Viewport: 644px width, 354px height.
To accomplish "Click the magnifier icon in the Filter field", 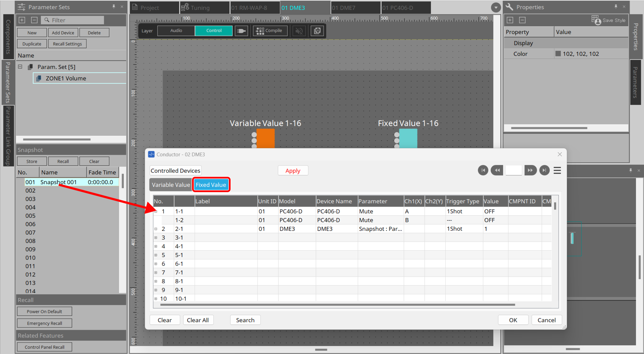I will click(47, 20).
